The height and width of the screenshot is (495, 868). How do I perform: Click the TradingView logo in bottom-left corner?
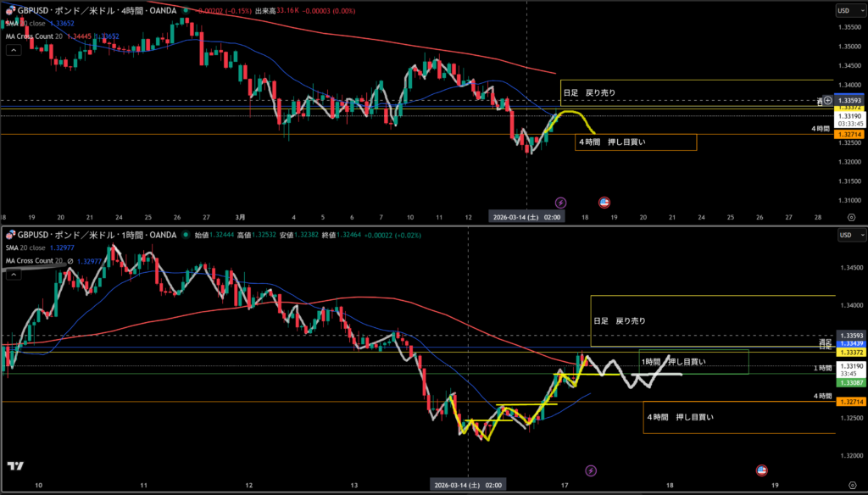coord(14,465)
